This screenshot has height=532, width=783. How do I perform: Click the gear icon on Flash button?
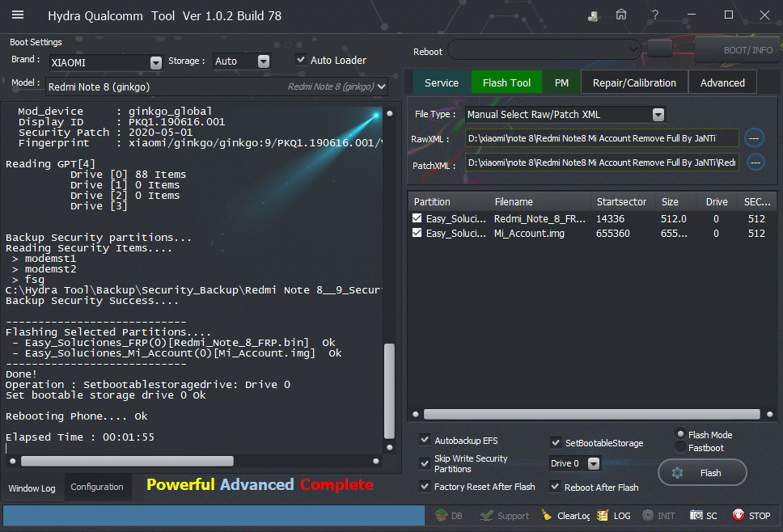pos(677,473)
